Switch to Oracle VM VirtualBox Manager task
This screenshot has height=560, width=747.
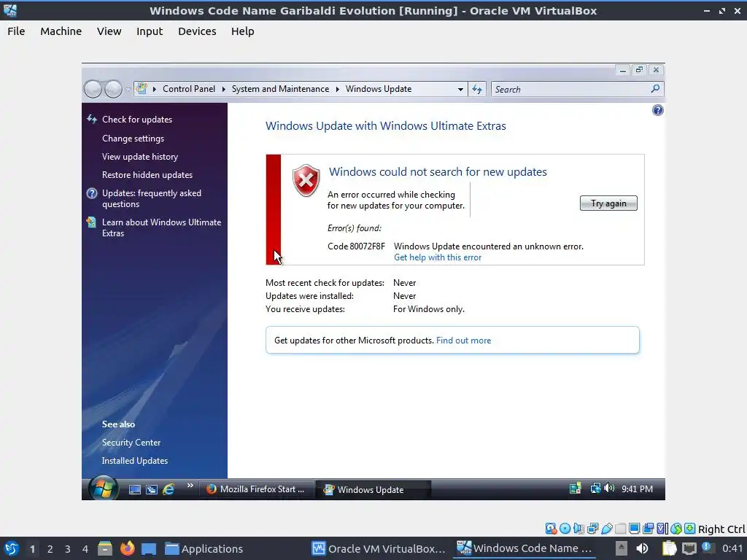coord(379,548)
